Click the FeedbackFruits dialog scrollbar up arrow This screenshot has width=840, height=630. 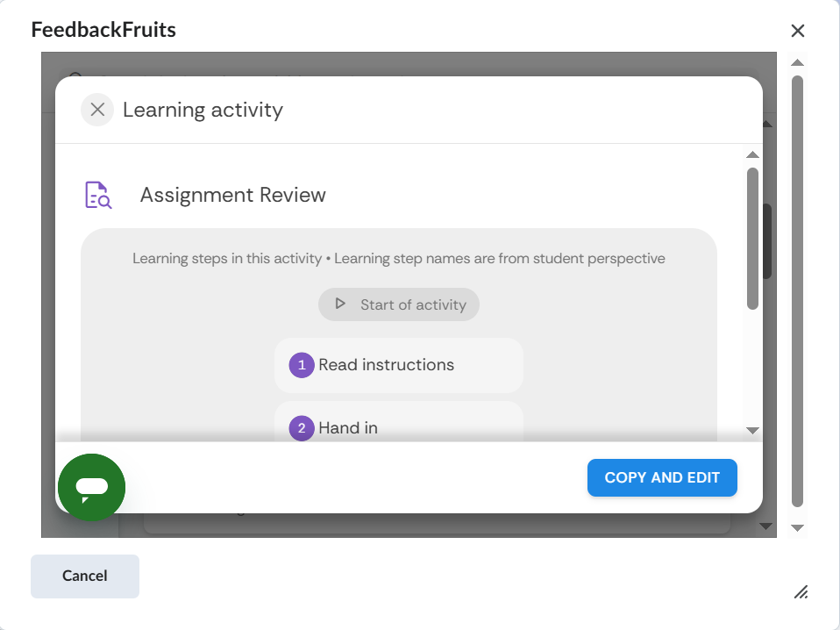797,62
